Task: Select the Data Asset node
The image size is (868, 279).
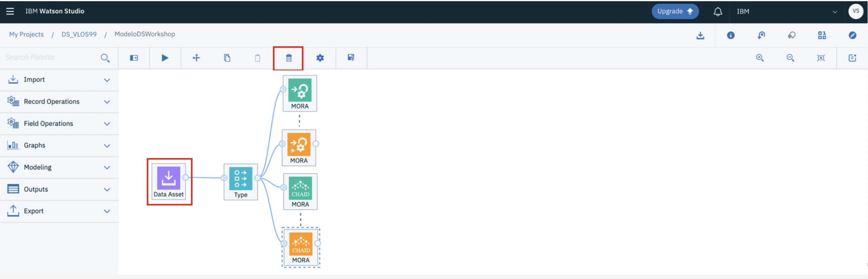Action: [x=169, y=181]
